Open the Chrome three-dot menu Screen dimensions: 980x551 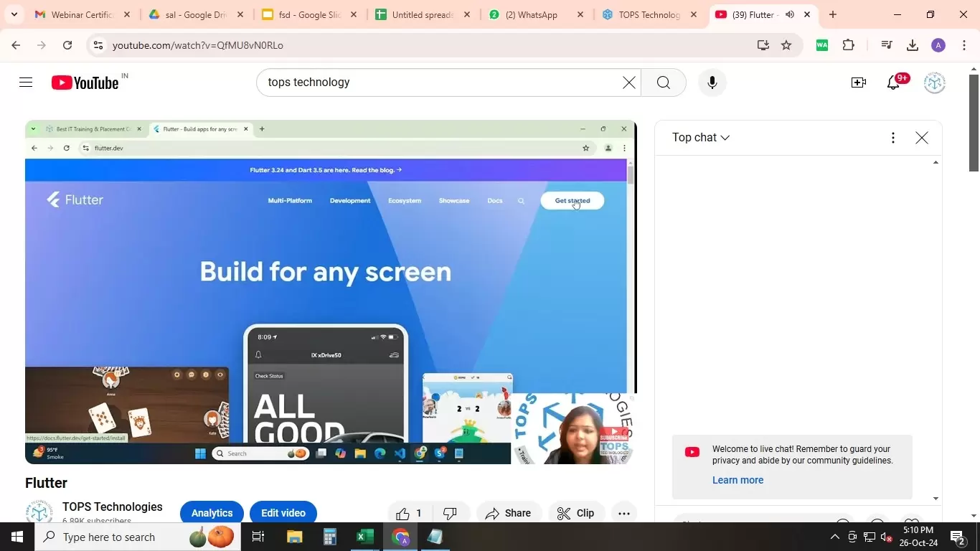964,45
